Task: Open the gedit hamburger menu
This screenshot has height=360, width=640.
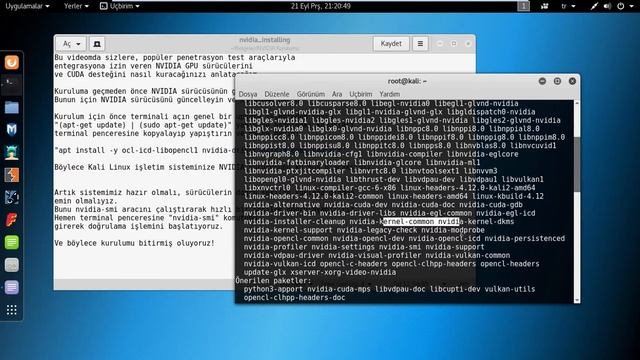Action: coord(420,44)
